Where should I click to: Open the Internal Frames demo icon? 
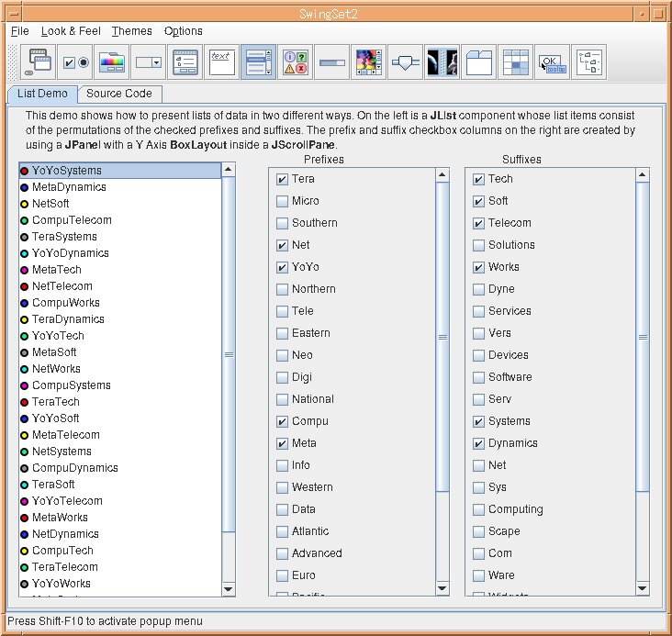click(x=39, y=62)
